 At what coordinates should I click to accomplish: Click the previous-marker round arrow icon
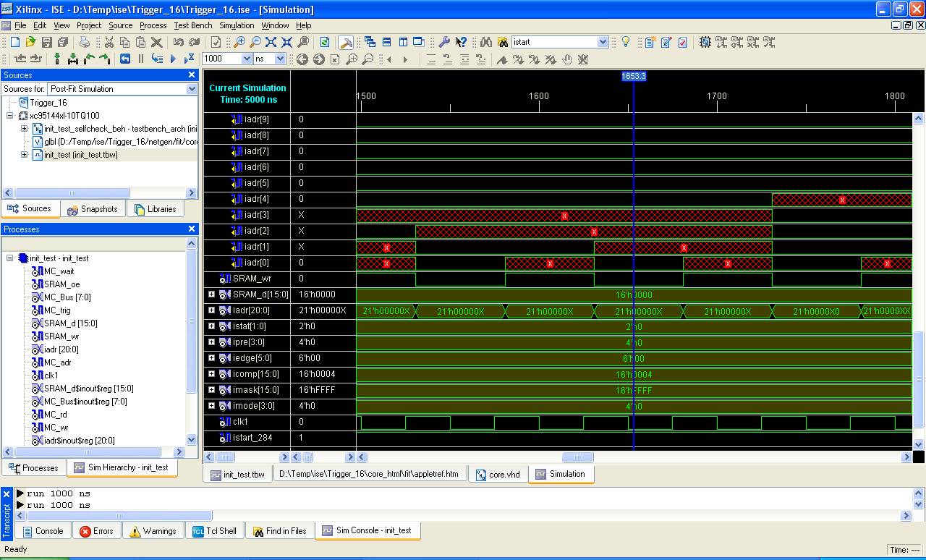[x=302, y=59]
